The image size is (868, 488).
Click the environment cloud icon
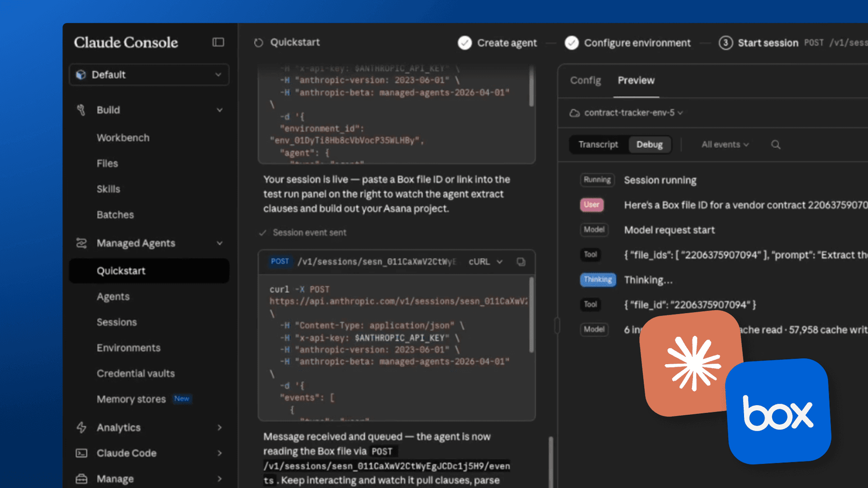(x=574, y=113)
